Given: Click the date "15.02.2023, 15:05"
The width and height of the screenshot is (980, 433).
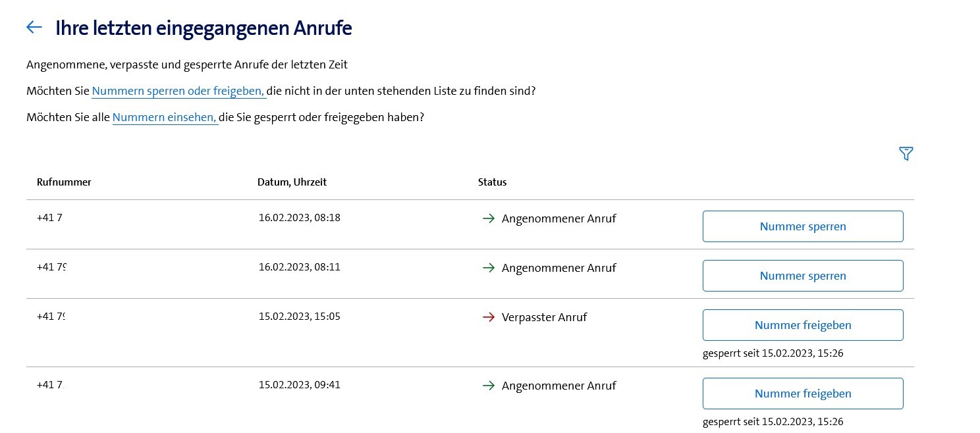Looking at the screenshot, I should pyautogui.click(x=299, y=317).
